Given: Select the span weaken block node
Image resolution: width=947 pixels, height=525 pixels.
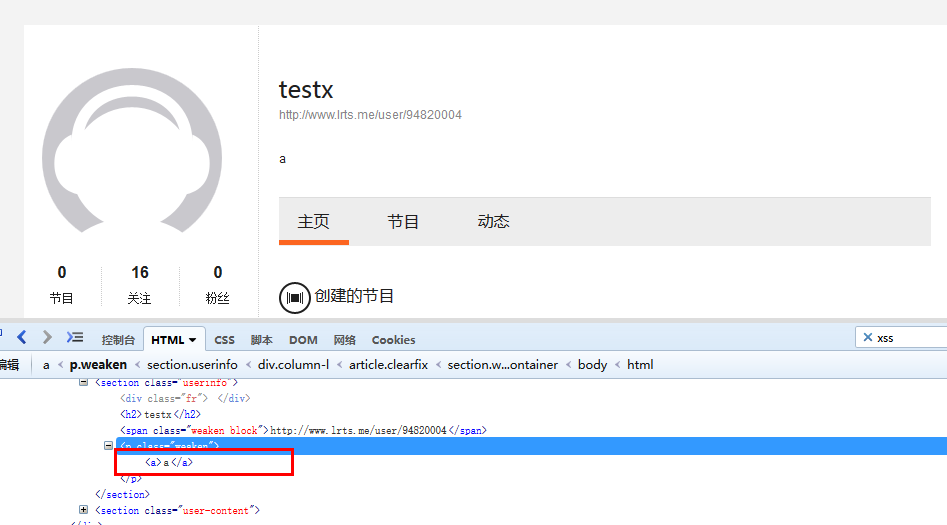Looking at the screenshot, I should [303, 430].
